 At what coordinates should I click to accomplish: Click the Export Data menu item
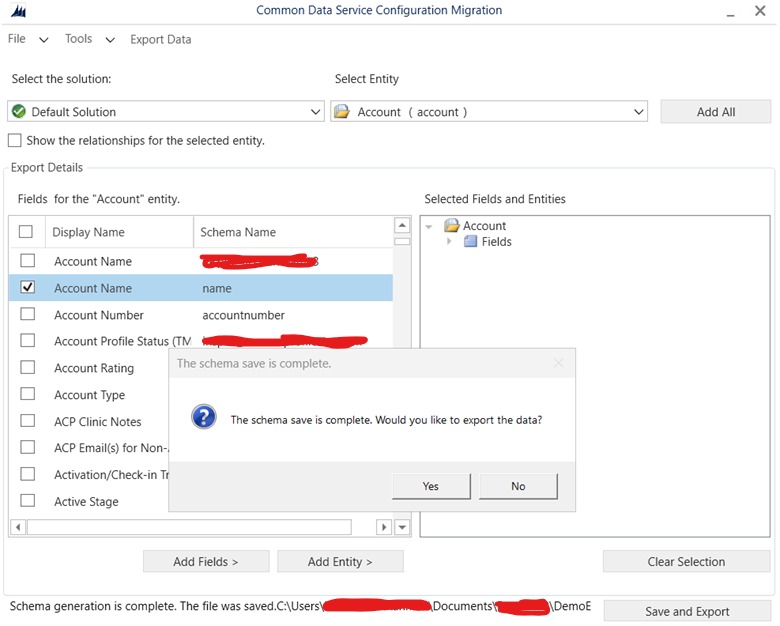pyautogui.click(x=161, y=39)
